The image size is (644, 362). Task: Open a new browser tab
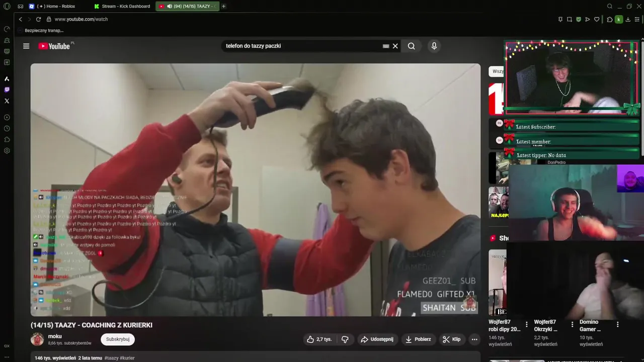[x=223, y=6]
